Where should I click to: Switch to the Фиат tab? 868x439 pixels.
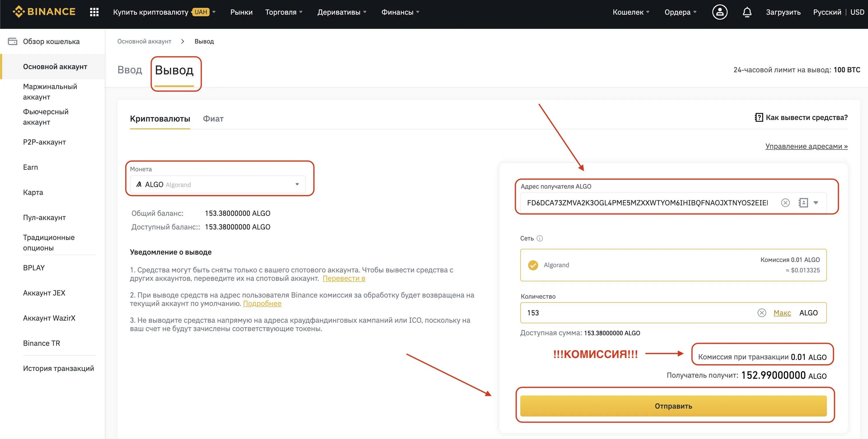[x=213, y=118]
